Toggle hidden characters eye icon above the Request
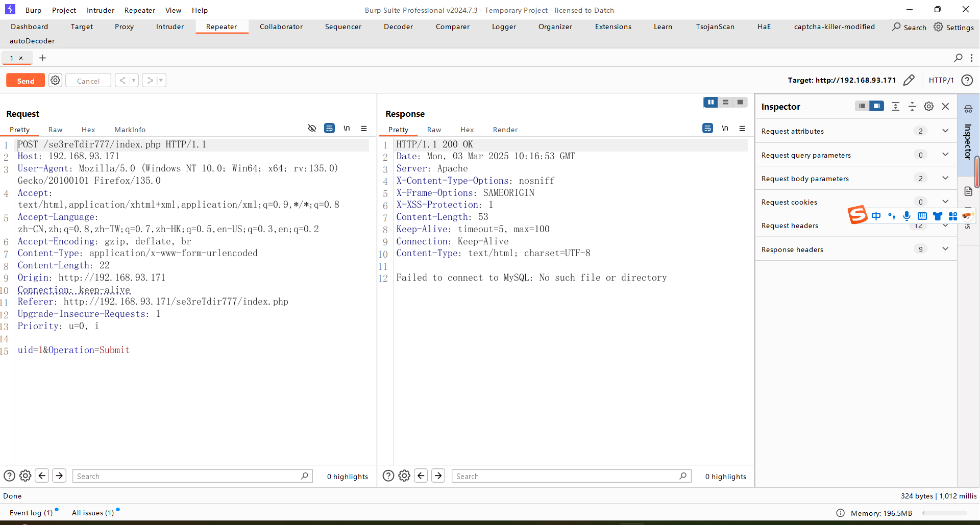Viewport: 980px width, 525px height. tap(312, 129)
